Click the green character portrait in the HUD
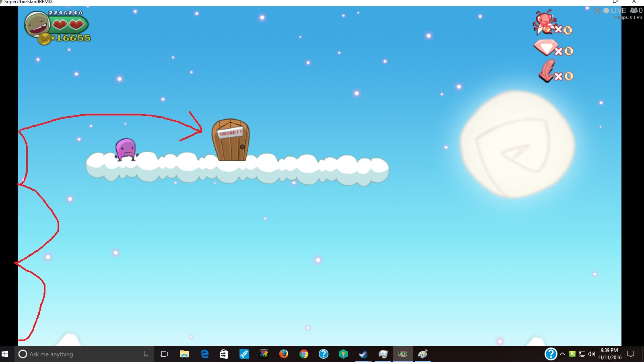The width and height of the screenshot is (644, 362). [x=37, y=24]
